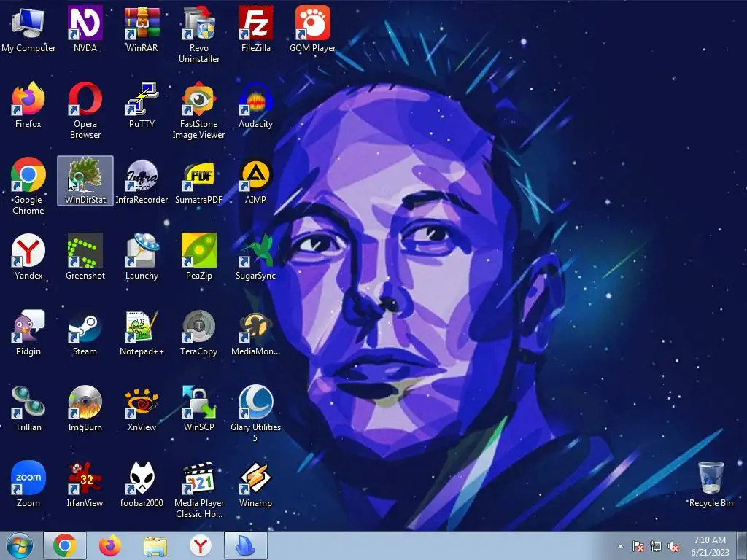This screenshot has width=747, height=560.
Task: Show hidden system tray icons
Action: pyautogui.click(x=620, y=547)
